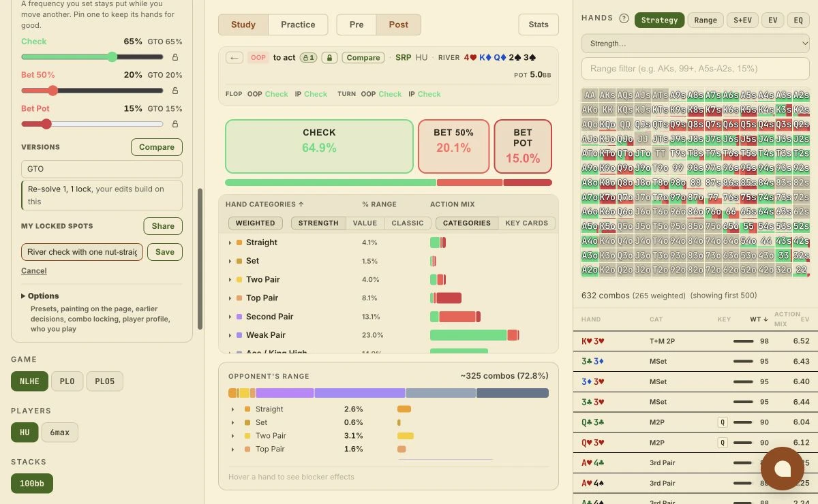Show action mix by Categories
Screen dimensions: 818x504
coord(467,223)
